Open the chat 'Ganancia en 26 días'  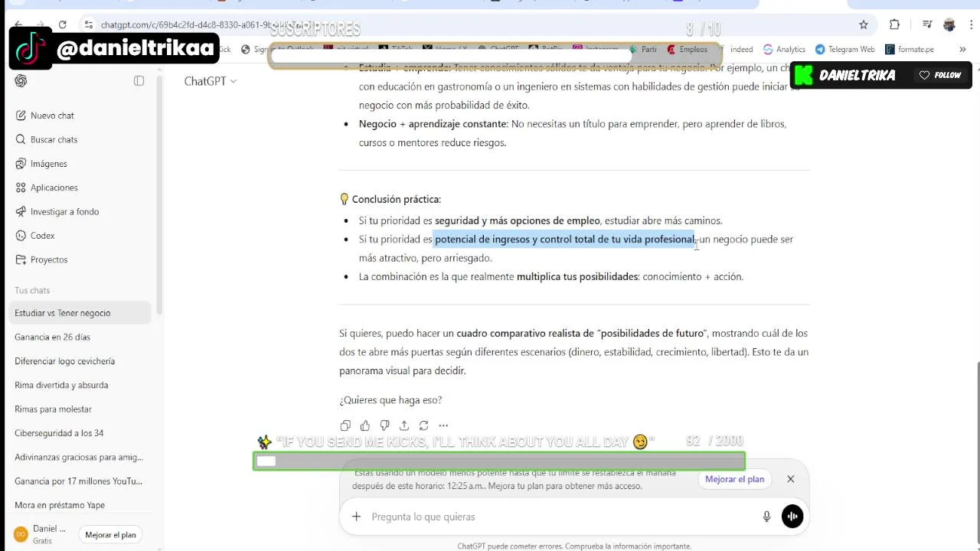tap(80, 337)
